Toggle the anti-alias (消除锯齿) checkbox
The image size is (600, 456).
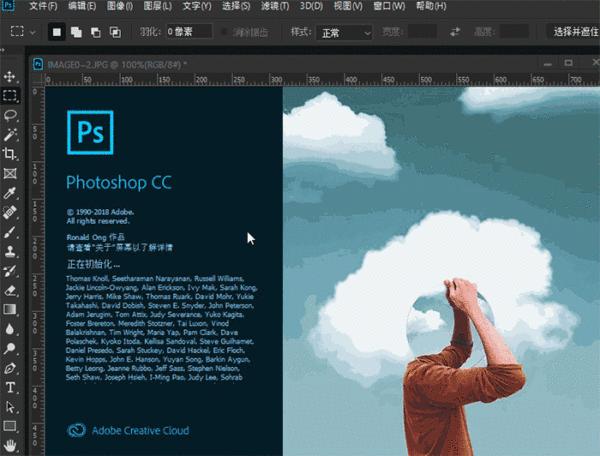point(224,32)
